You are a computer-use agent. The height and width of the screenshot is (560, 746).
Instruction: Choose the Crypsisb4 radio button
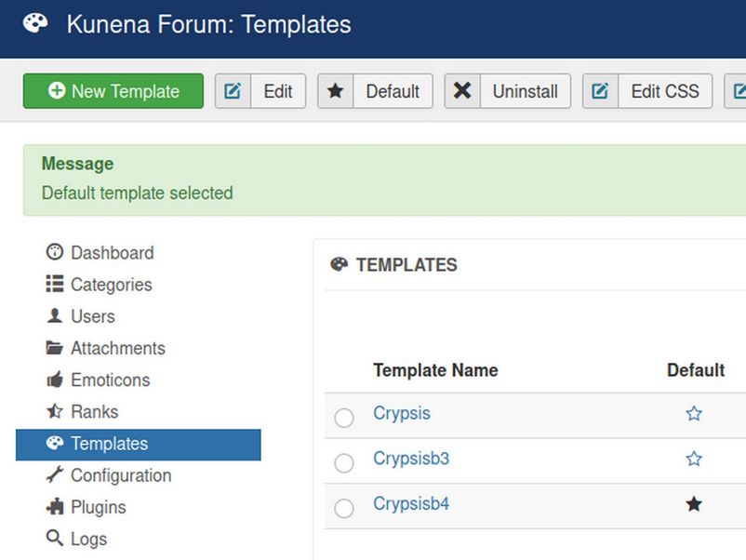[x=344, y=508]
